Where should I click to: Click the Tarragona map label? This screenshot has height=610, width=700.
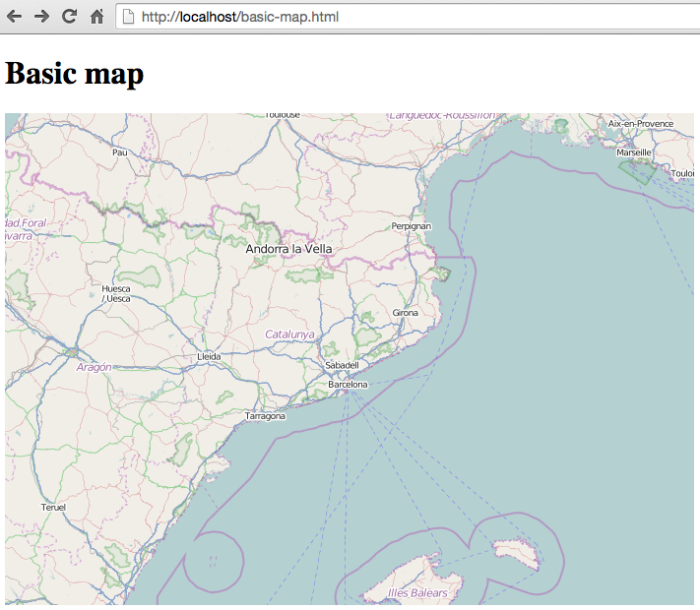coord(265,416)
